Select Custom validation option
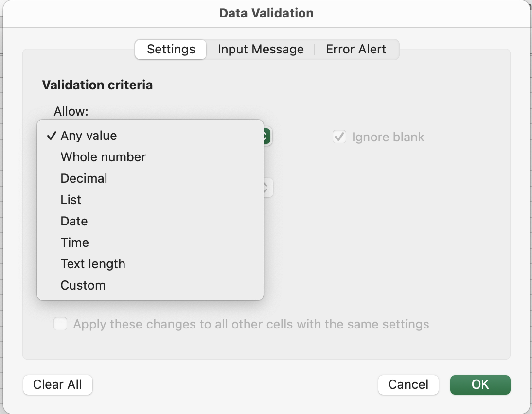Image resolution: width=532 pixels, height=414 pixels. pos(83,285)
